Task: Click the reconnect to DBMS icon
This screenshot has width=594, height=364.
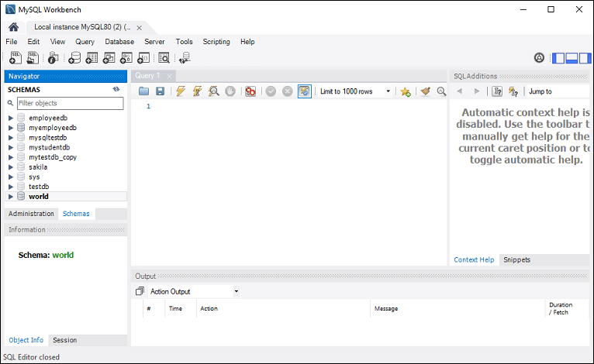Action: point(185,57)
